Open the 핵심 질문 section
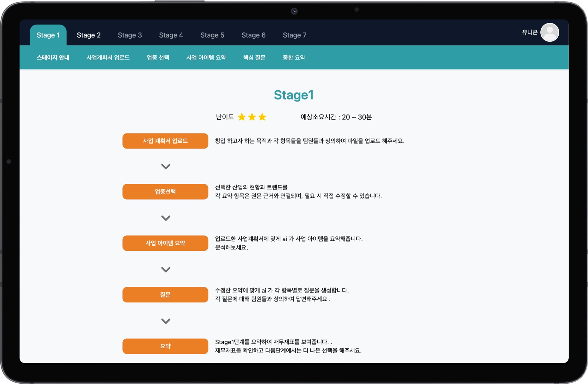The width and height of the screenshot is (588, 384). (254, 57)
